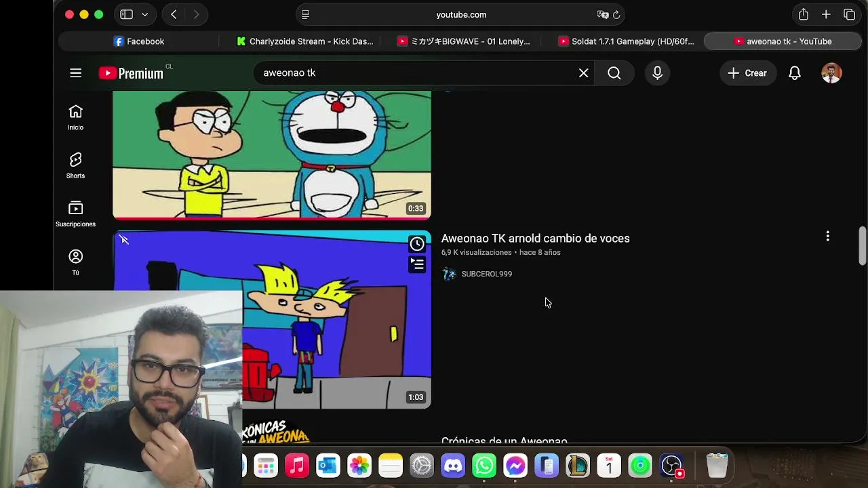Add arnold video to the queue

417,264
